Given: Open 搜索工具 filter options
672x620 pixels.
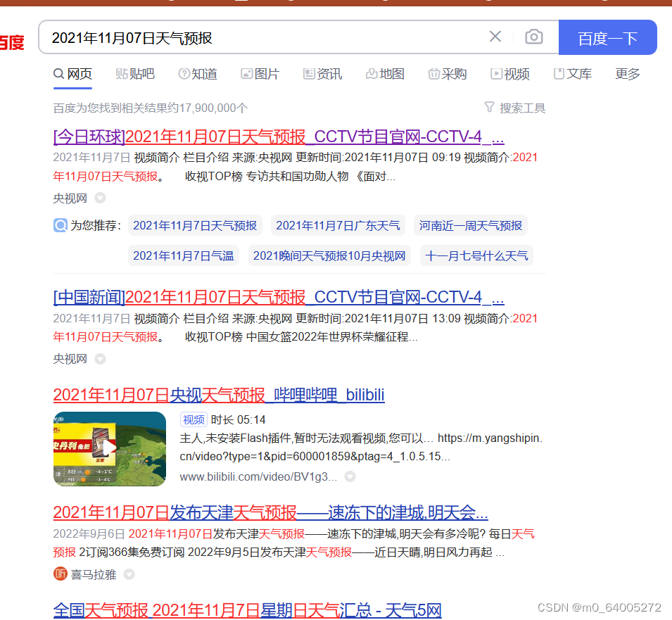Looking at the screenshot, I should (514, 108).
